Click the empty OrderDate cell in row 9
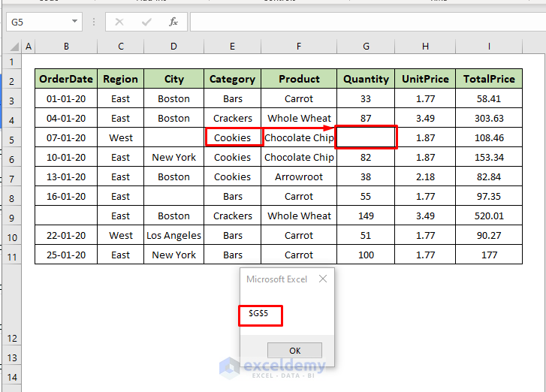This screenshot has width=546, height=392. point(66,216)
